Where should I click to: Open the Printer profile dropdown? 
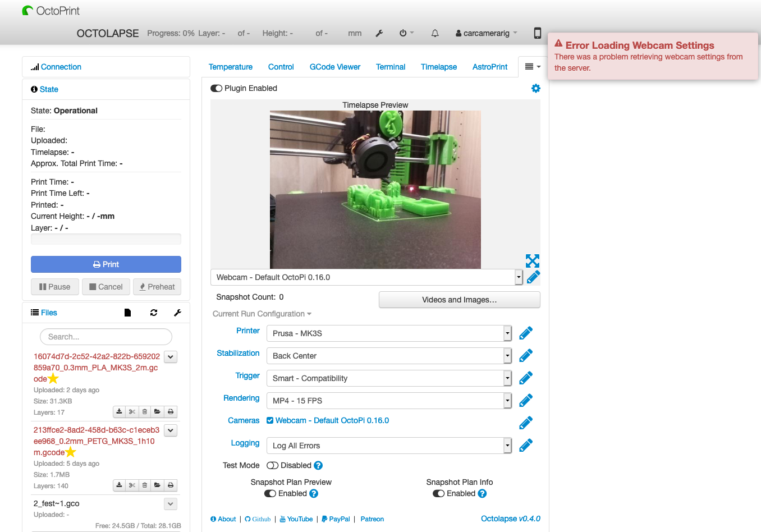click(x=389, y=333)
